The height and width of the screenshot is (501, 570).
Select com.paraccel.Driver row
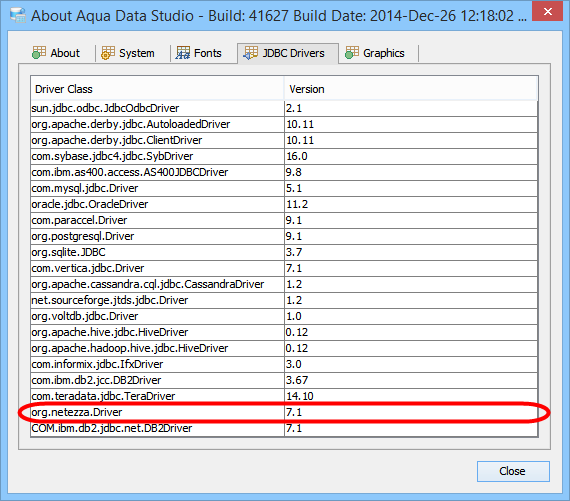[284, 220]
